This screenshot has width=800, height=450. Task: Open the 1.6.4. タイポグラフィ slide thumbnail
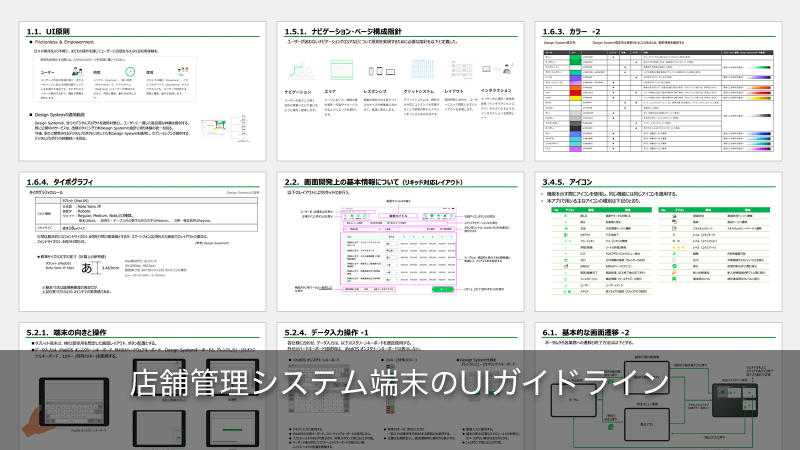click(142, 241)
